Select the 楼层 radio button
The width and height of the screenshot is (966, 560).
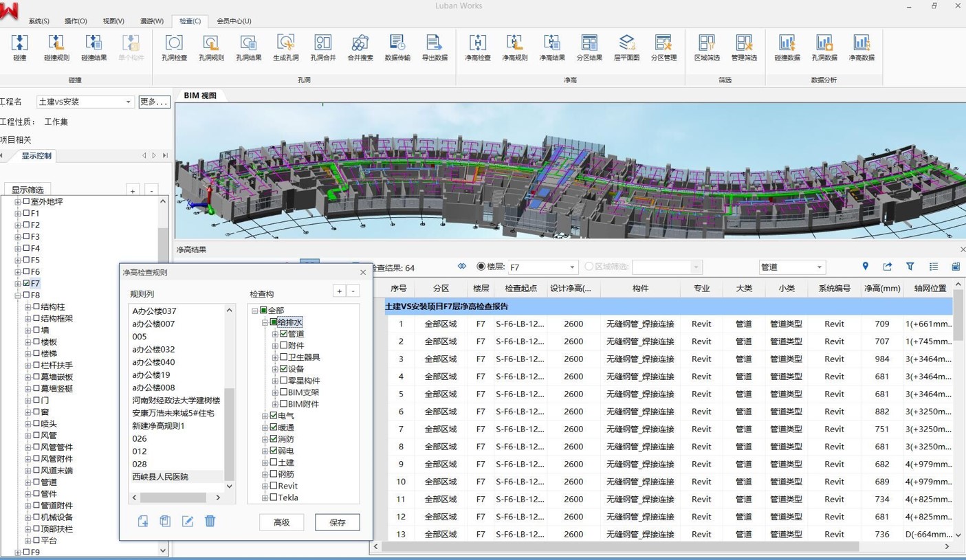click(x=481, y=267)
